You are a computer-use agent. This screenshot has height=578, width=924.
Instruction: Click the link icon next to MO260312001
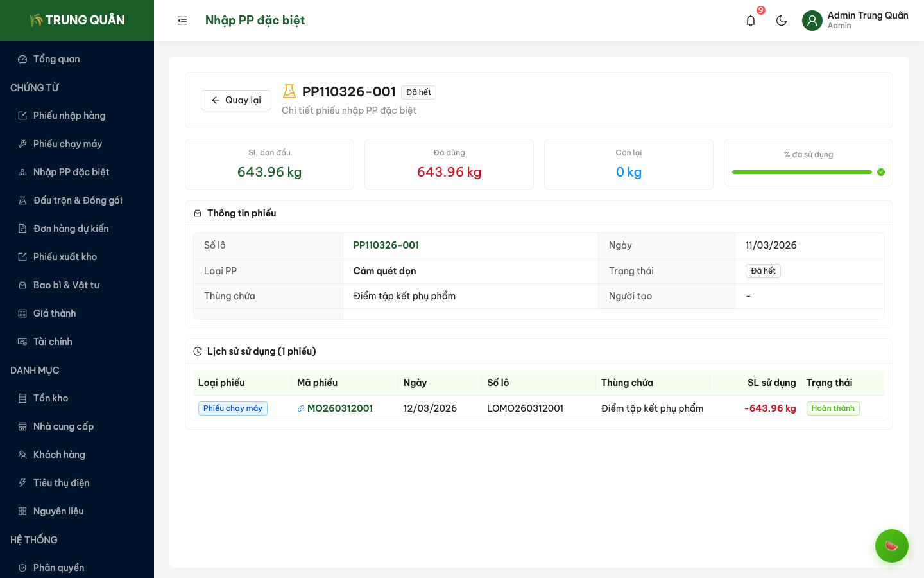tap(301, 408)
